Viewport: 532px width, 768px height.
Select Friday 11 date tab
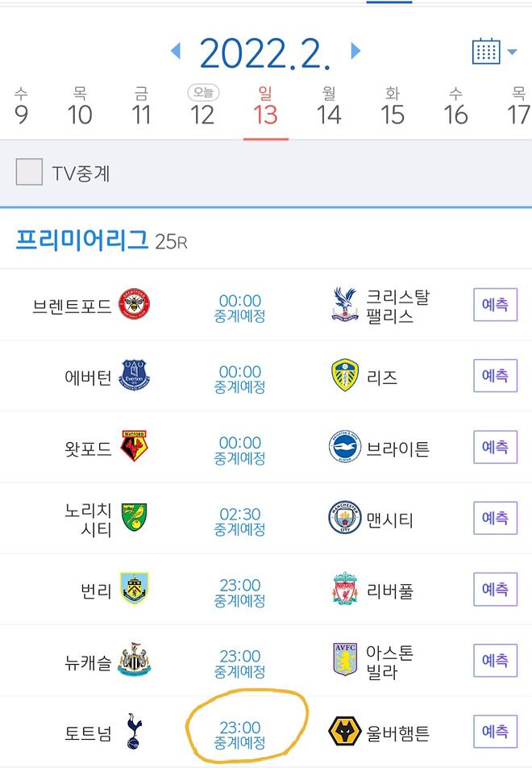pos(141,107)
